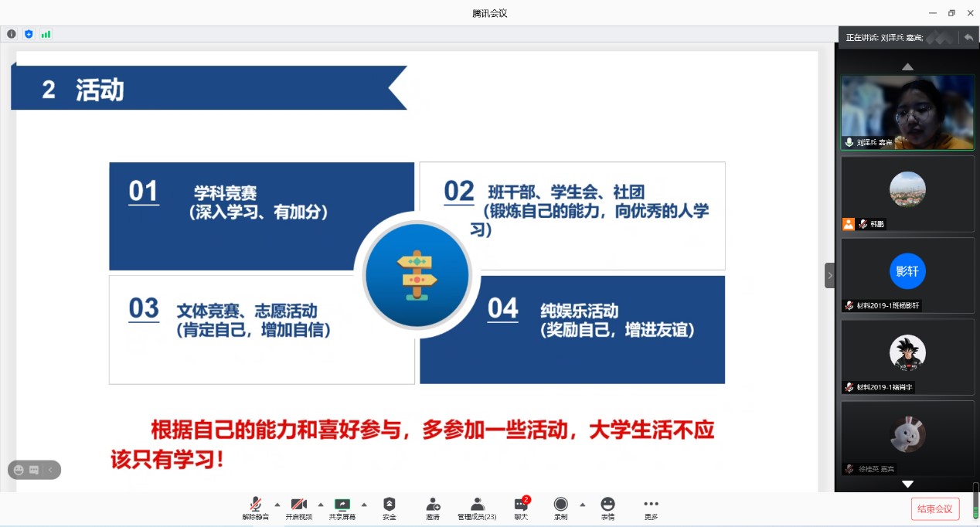Start recording with 录制 button
The image size is (980, 527).
[x=560, y=508]
